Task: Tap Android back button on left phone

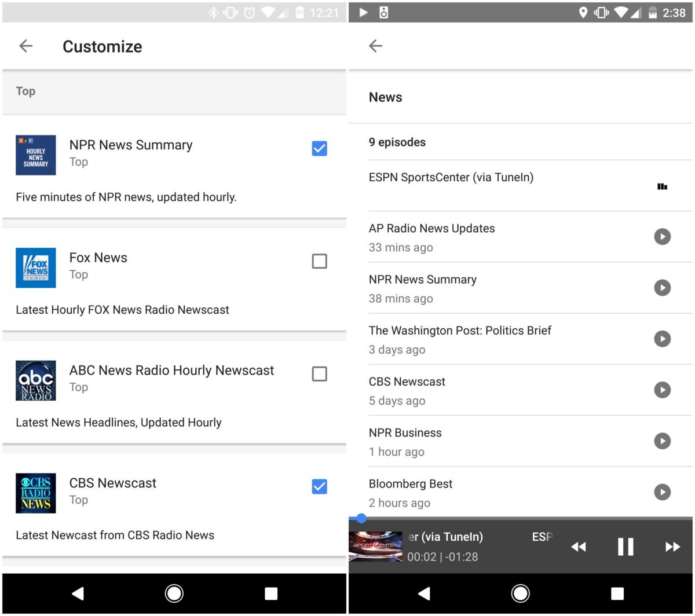Action: 78,593
